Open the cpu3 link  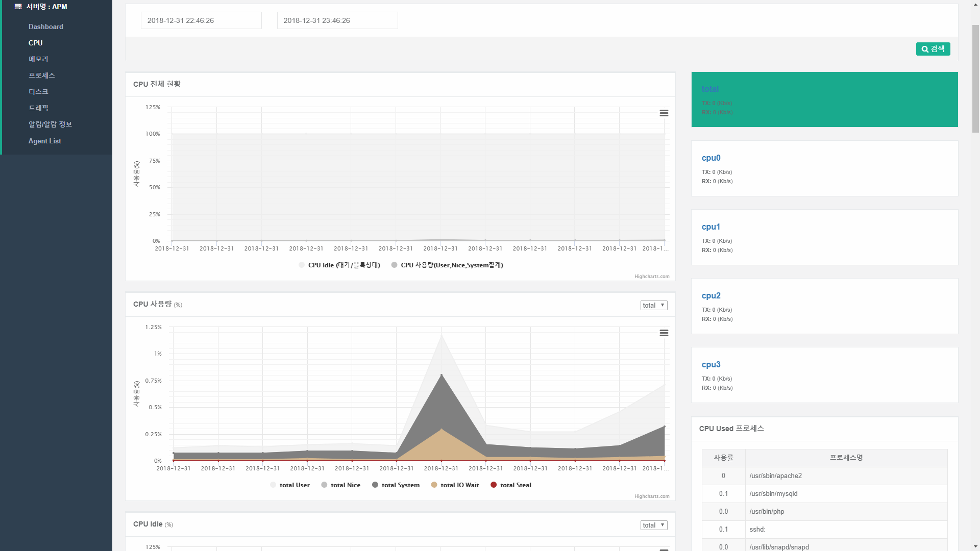click(711, 365)
